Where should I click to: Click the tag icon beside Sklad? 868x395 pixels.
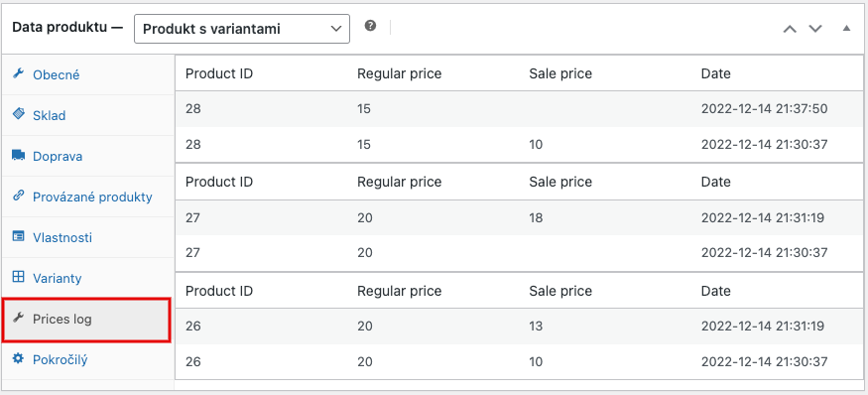point(18,114)
